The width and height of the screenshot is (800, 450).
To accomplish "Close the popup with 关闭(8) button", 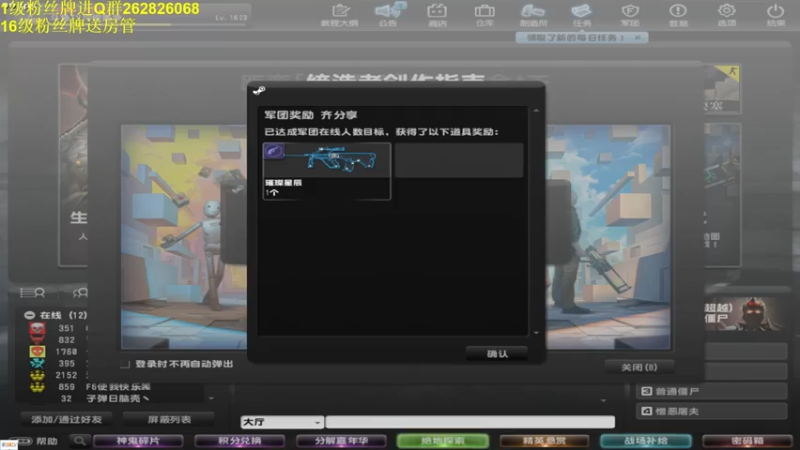I will coord(639,367).
